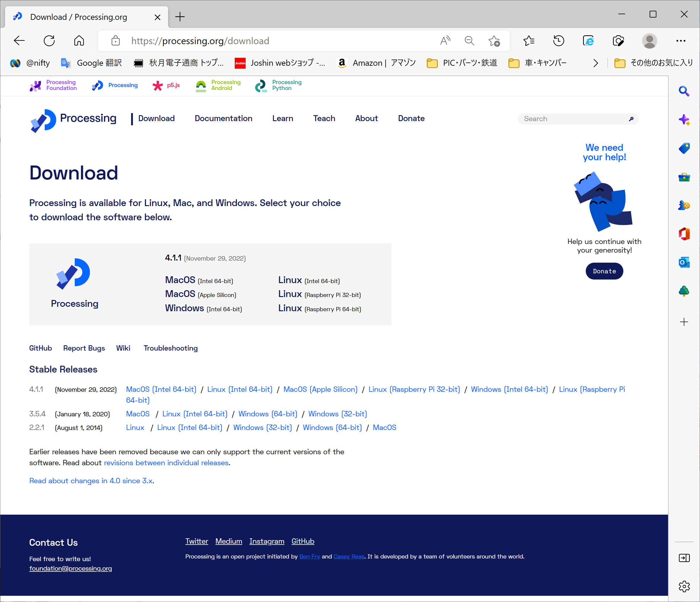700x602 pixels.
Task: Open the sidebar Games icon
Action: point(684,205)
